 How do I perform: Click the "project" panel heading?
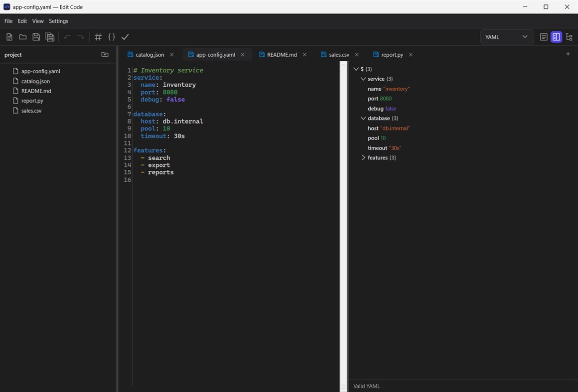pos(13,54)
